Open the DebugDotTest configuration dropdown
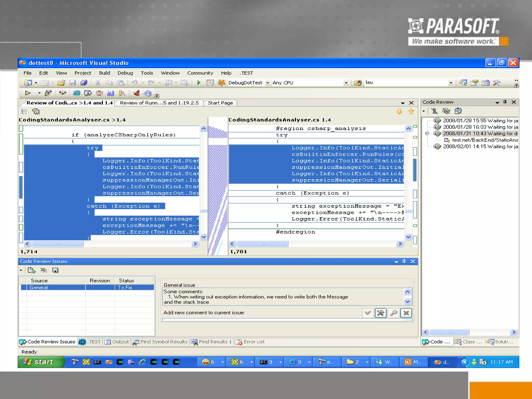Screen dimensions: 532x399 coord(268,83)
